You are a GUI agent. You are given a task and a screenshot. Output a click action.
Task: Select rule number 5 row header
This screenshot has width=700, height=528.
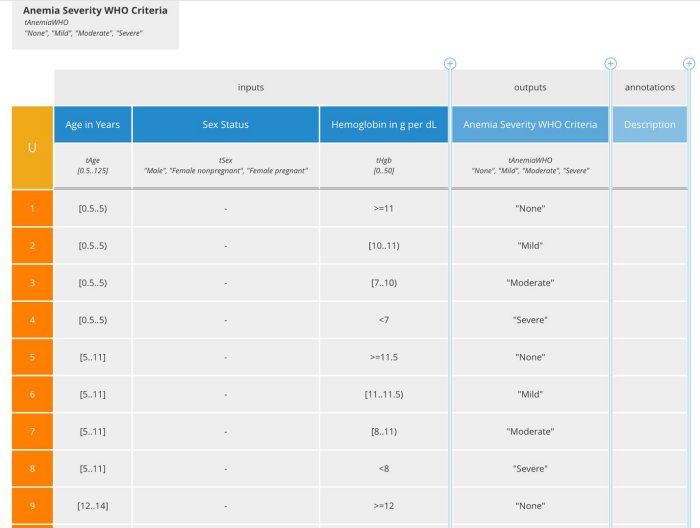pyautogui.click(x=32, y=357)
